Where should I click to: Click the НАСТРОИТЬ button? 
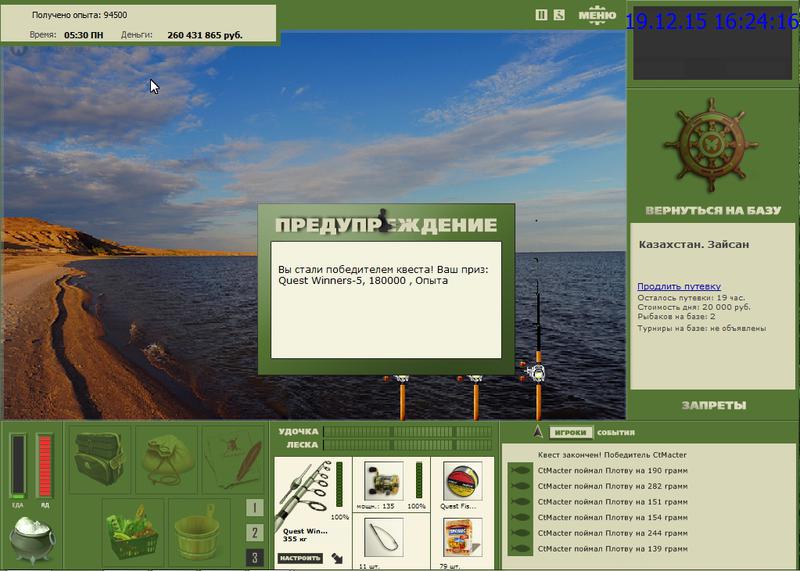point(301,558)
